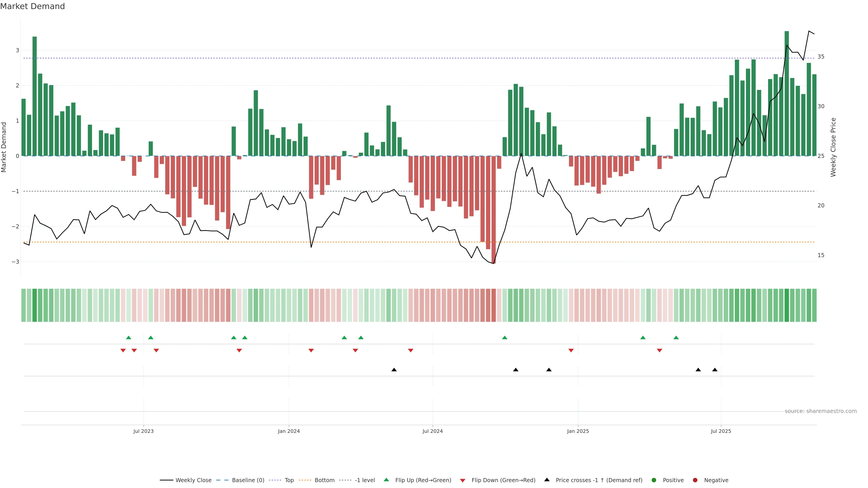
Task: Click Flip Up green triangle legend icon
Action: [x=387, y=480]
